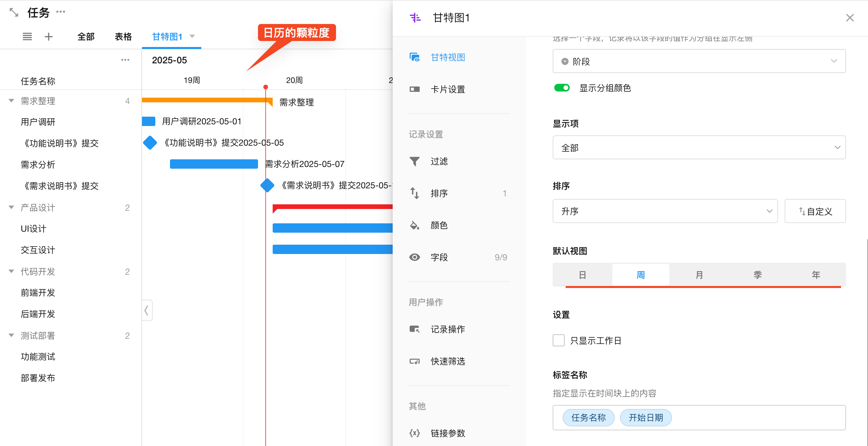The image size is (868, 446).
Task: Open 卡片设置 card settings icon
Action: 414,89
